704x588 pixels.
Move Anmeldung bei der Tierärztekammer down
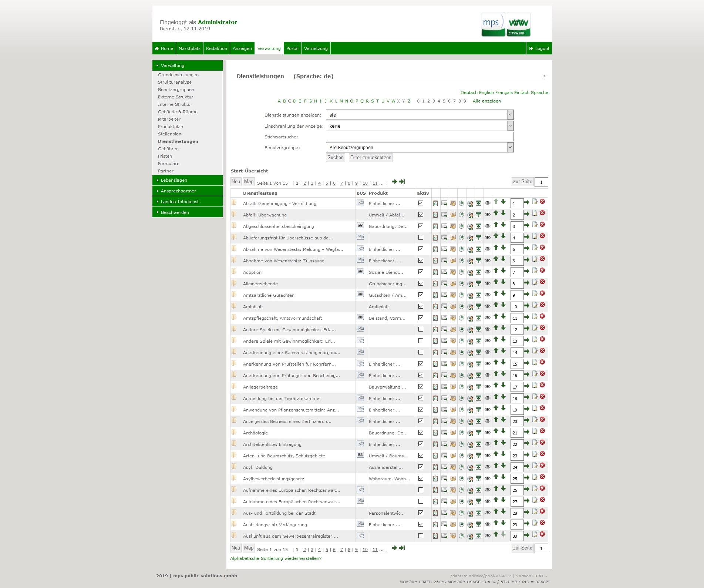[x=503, y=397]
